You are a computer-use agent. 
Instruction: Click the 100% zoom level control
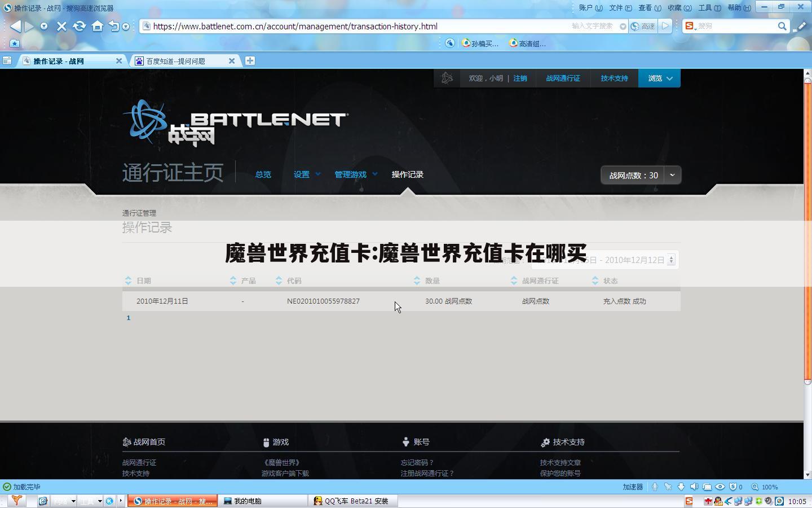[765, 487]
